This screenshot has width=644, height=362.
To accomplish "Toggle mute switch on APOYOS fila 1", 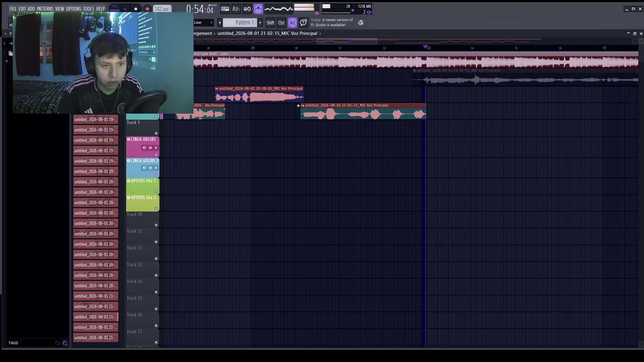I will click(156, 192).
